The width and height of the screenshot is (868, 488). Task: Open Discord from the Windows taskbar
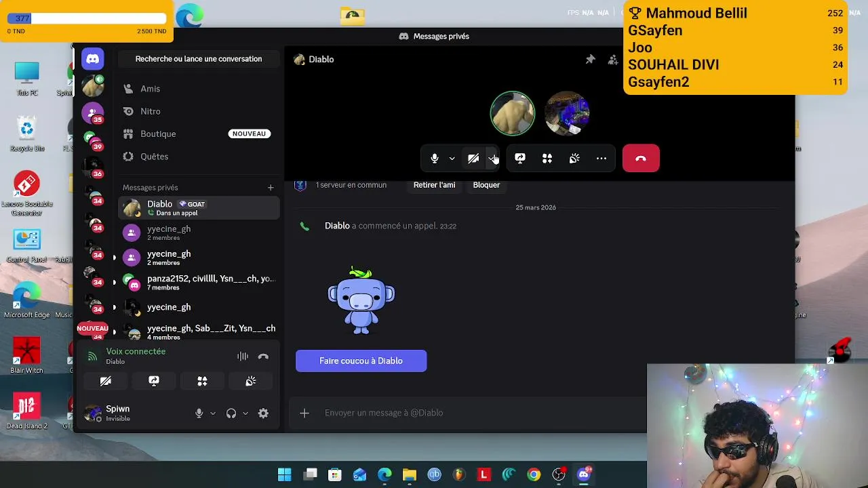click(x=584, y=474)
